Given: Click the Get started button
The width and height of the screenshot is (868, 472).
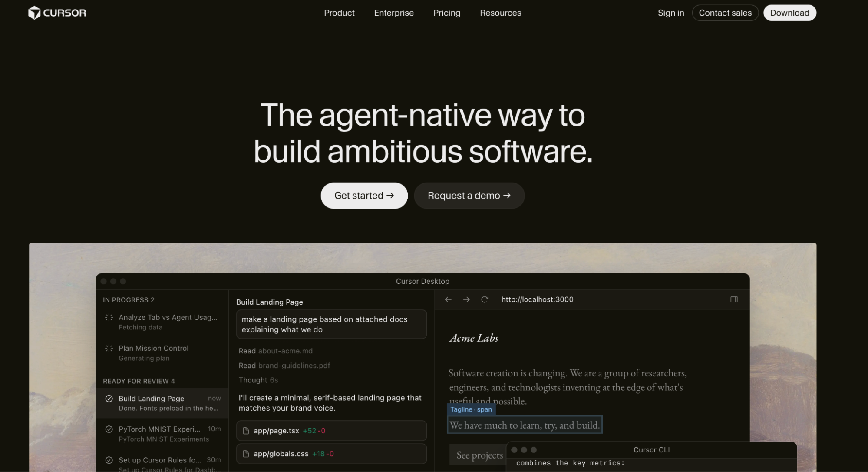Looking at the screenshot, I should [364, 196].
